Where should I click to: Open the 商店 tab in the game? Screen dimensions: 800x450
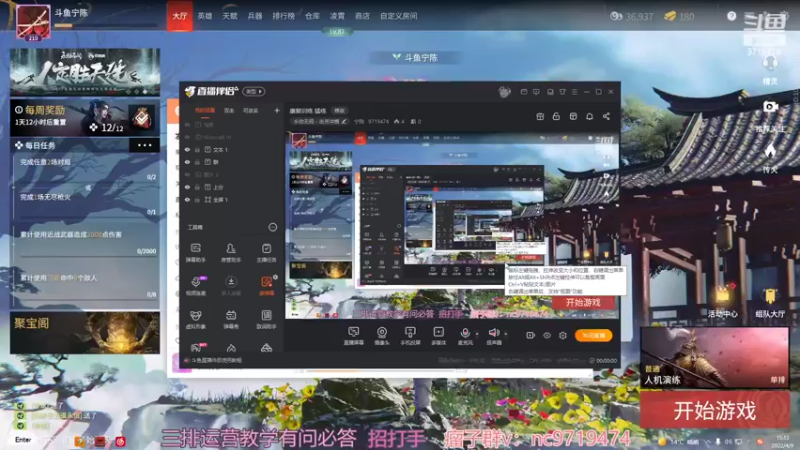pos(362,16)
